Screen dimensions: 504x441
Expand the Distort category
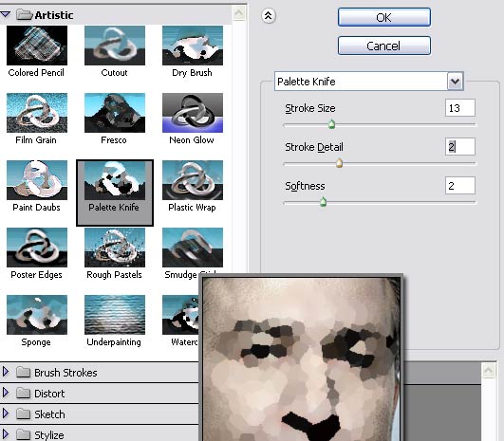point(6,393)
